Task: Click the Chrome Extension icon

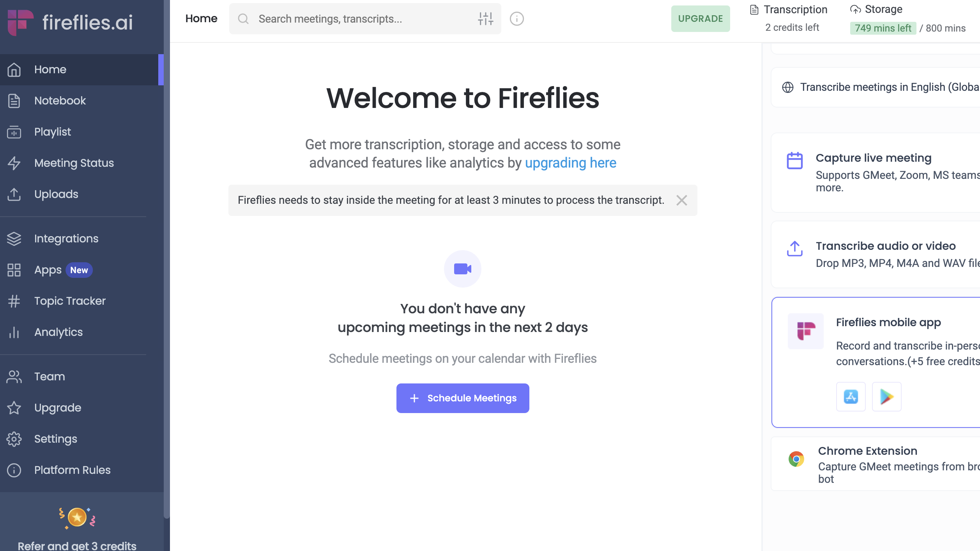Action: coord(796,459)
